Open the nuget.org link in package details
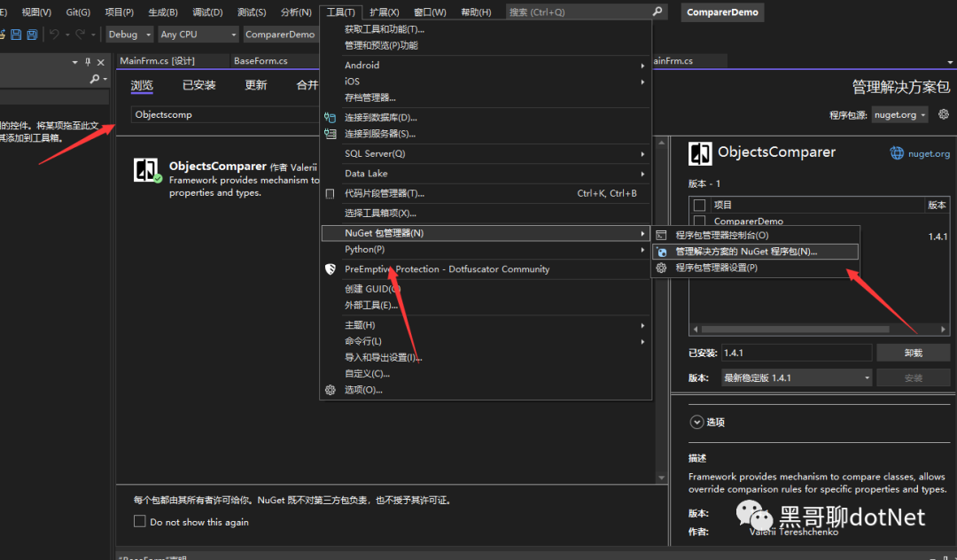Screen dimensions: 957x560 click(929, 153)
